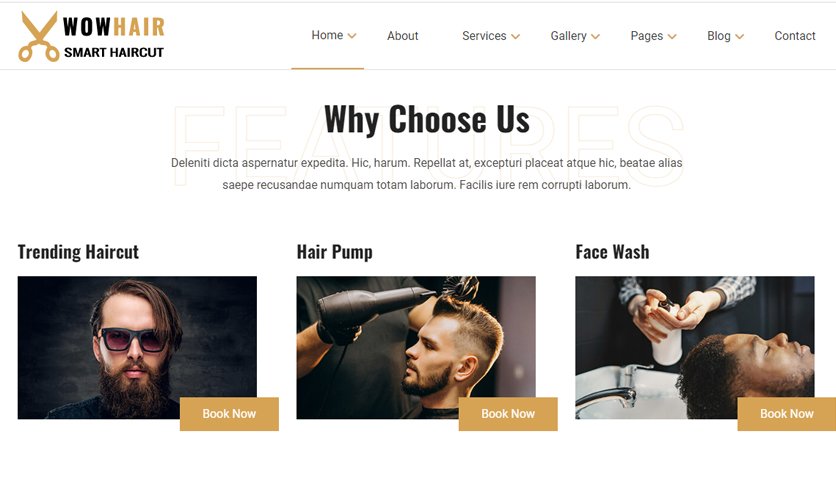Screen dimensions: 836x484
Task: Open the Pages dropdown chevron
Action: [672, 37]
